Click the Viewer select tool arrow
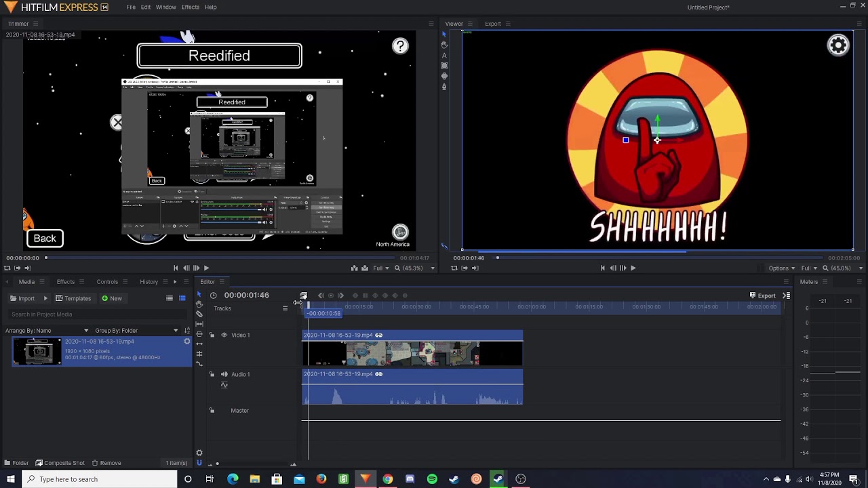 (x=444, y=35)
